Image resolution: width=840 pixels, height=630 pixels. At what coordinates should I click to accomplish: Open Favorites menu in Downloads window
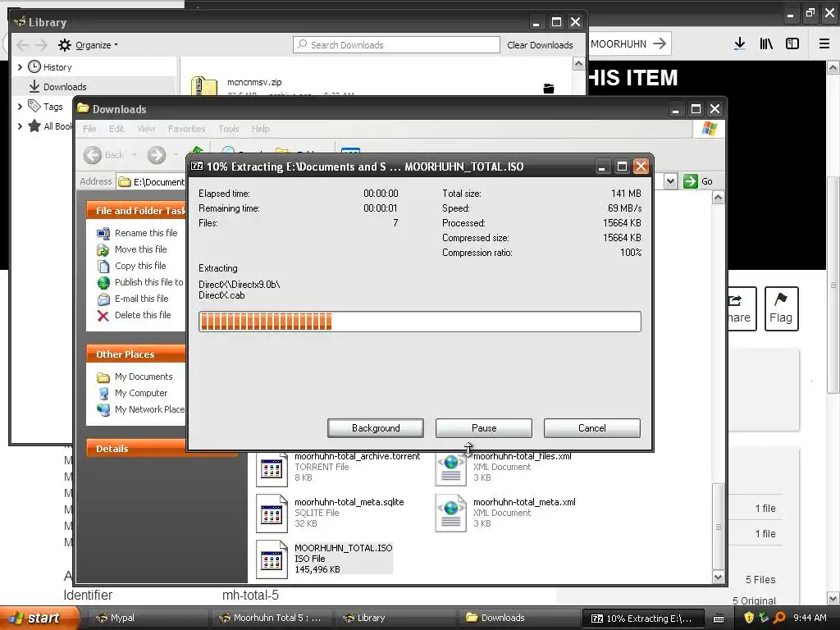tap(186, 129)
